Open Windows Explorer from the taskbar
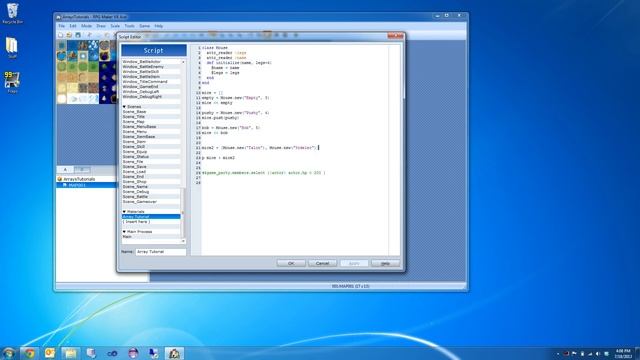 coord(71,353)
